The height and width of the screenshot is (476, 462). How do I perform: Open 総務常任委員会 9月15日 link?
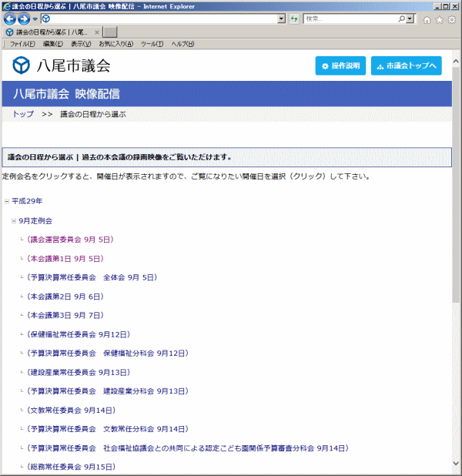(x=71, y=467)
